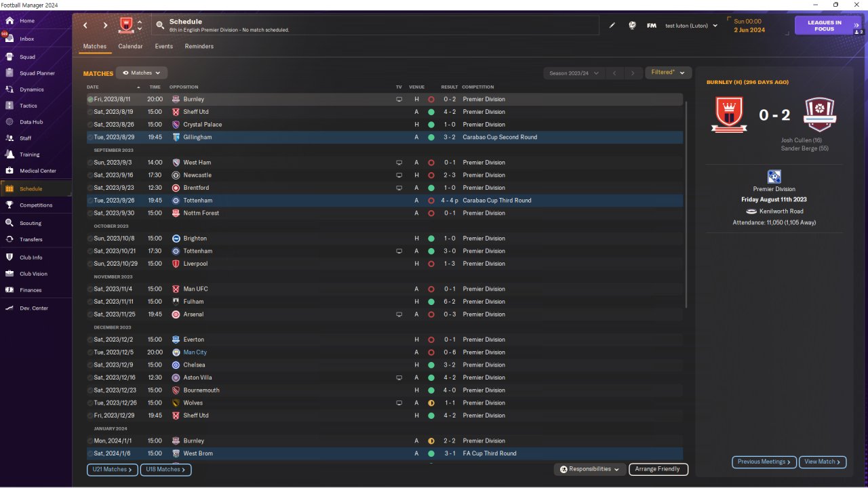
Task: Open Training in sidebar
Action: click(29, 155)
